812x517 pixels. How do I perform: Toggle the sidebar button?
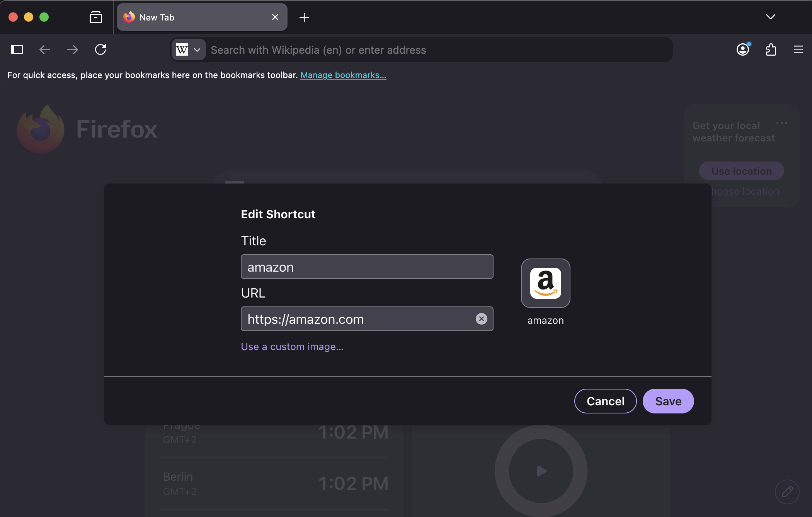pos(17,49)
